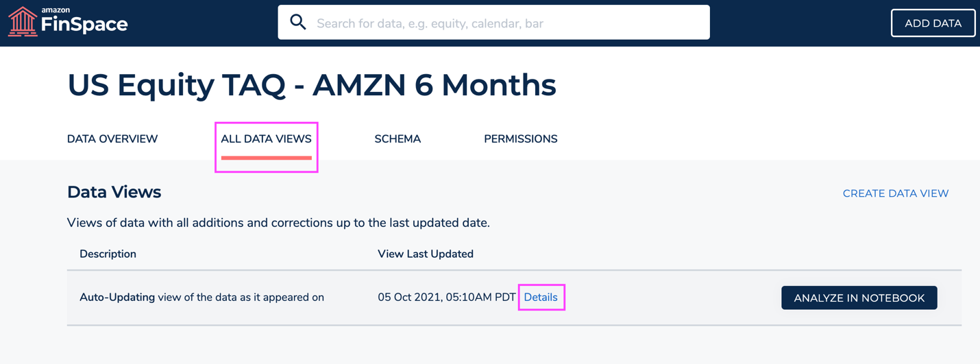980x364 pixels.
Task: Click the Data Views section heading
Action: [x=114, y=192]
